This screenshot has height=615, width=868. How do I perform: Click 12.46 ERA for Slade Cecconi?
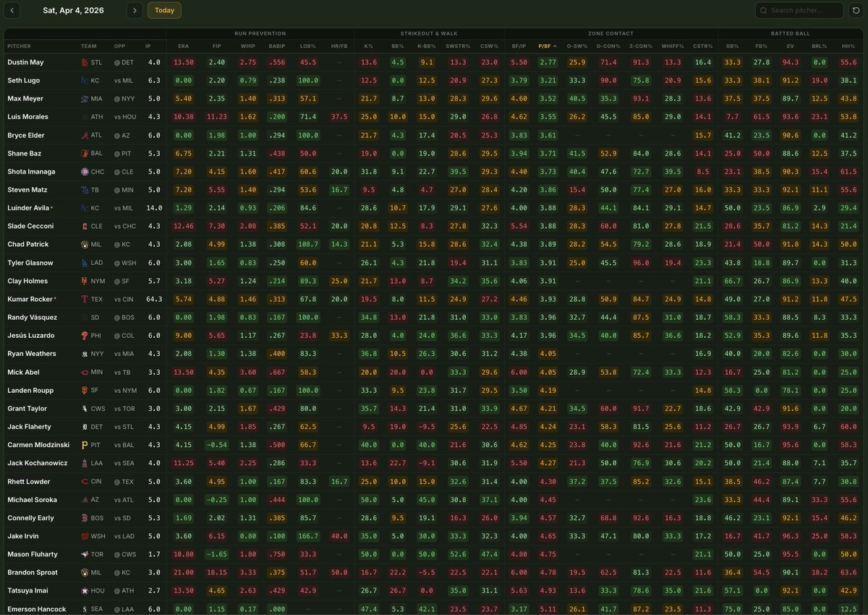point(183,226)
